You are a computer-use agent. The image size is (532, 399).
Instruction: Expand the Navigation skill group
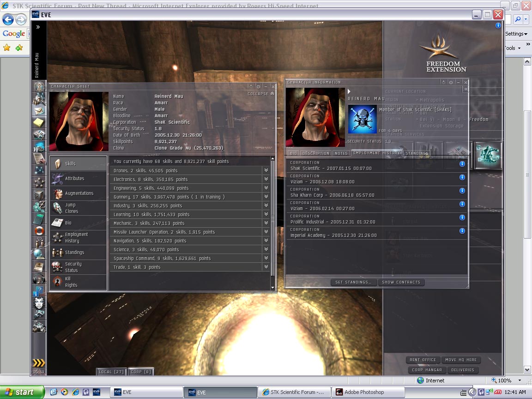[x=266, y=241]
